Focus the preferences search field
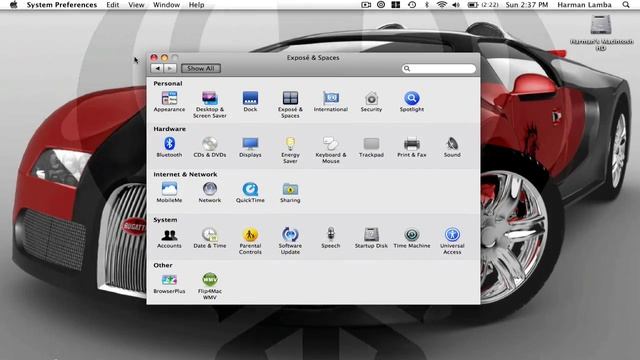Image resolution: width=640 pixels, height=360 pixels. [x=439, y=69]
